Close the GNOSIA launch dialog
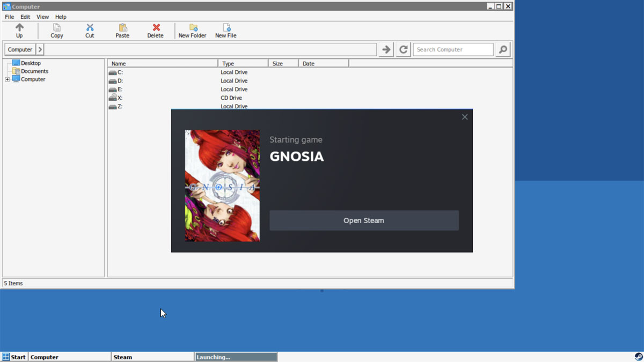 coord(465,117)
